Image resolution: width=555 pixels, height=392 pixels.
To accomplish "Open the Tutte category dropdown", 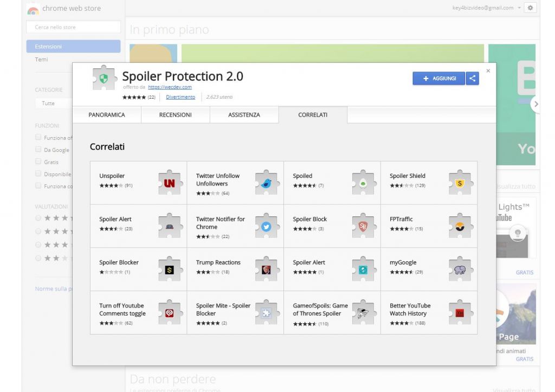I will pyautogui.click(x=54, y=104).
